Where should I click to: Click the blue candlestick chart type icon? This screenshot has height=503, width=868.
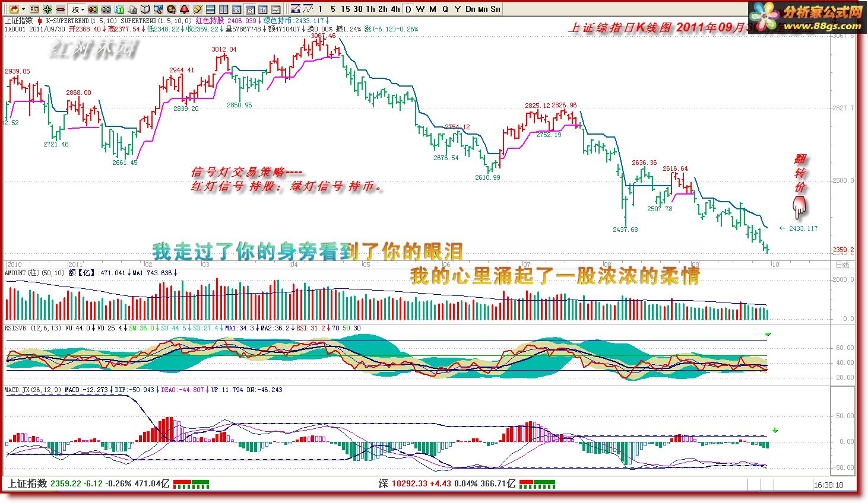pyautogui.click(x=295, y=9)
